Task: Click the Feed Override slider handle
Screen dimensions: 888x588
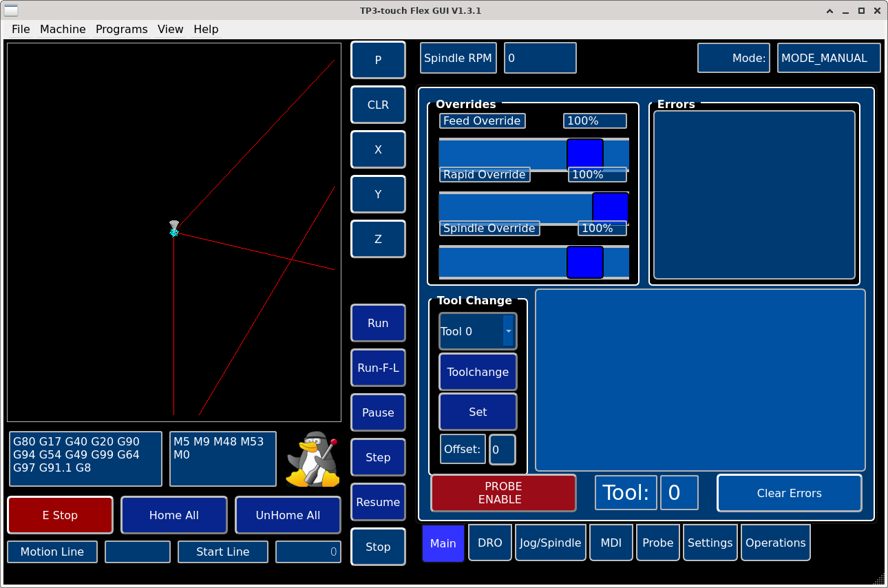Action: coord(584,154)
